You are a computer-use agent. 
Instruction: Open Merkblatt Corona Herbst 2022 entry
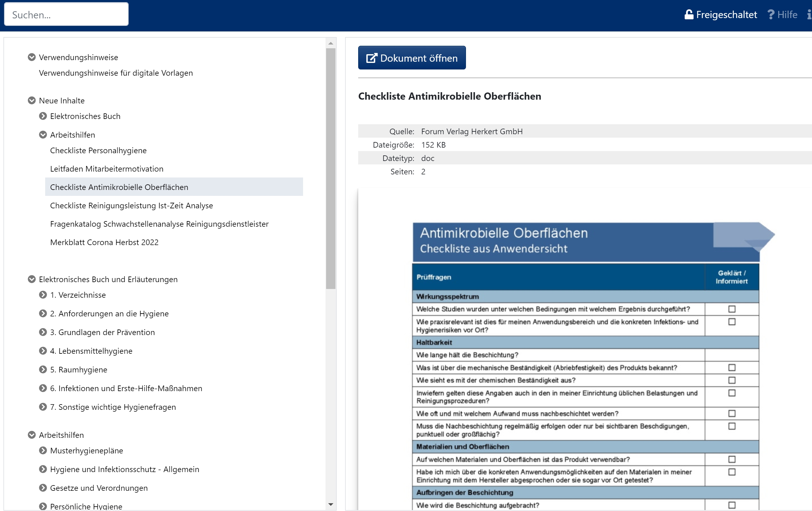point(104,242)
